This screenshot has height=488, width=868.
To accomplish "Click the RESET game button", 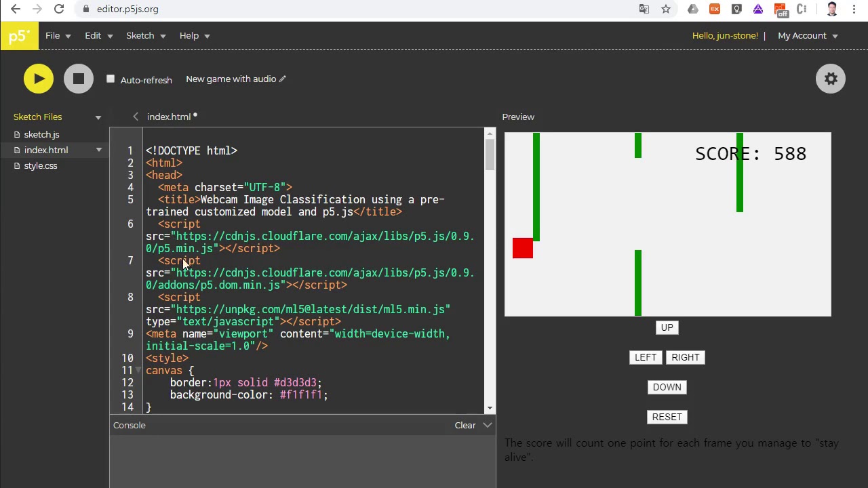I will point(667,417).
